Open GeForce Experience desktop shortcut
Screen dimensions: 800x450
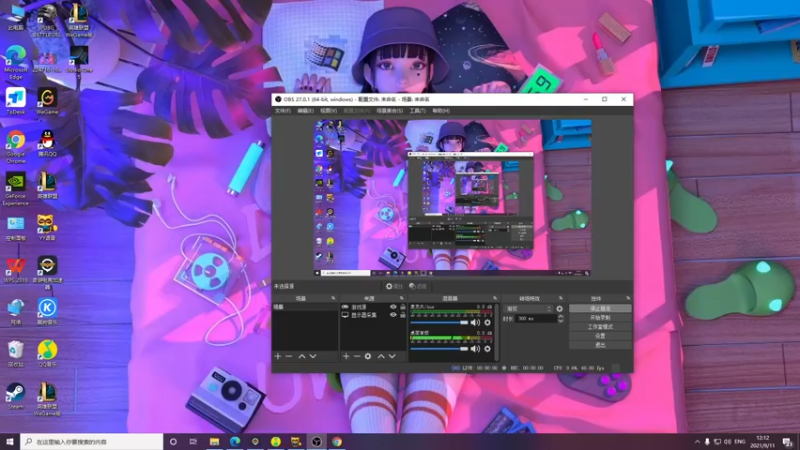pyautogui.click(x=15, y=189)
